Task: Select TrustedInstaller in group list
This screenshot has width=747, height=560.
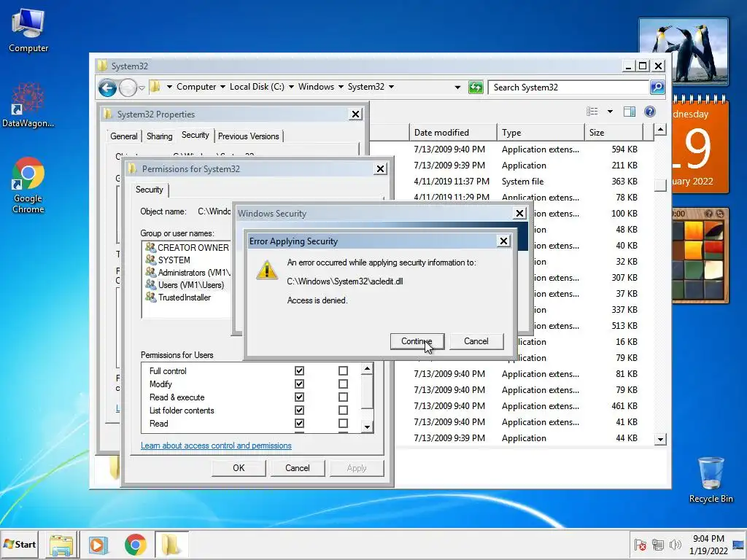Action: (x=178, y=297)
